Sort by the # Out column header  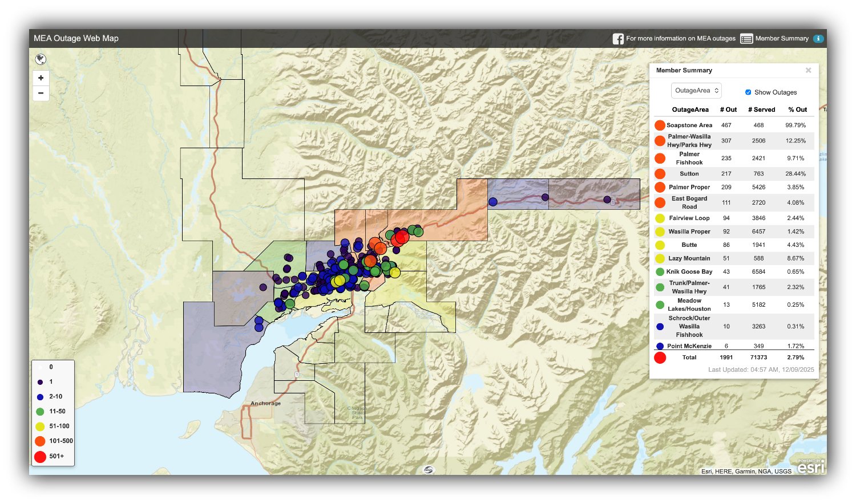tap(728, 109)
